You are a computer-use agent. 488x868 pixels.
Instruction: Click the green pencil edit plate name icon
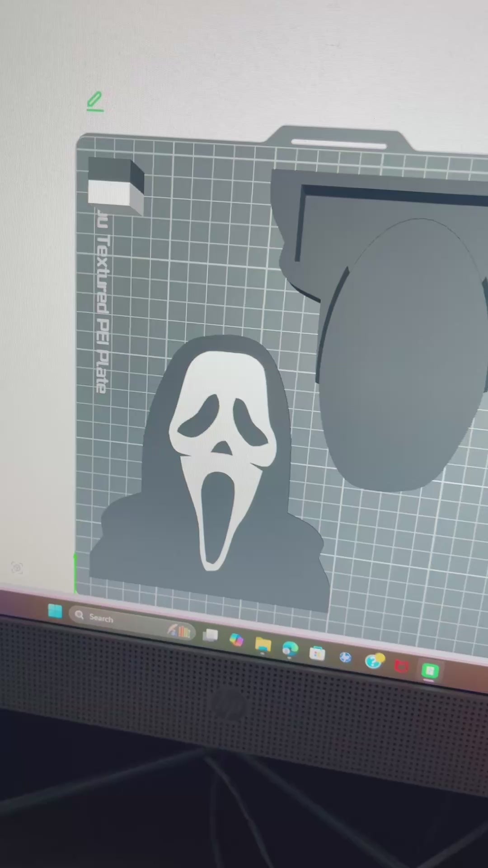(x=95, y=102)
